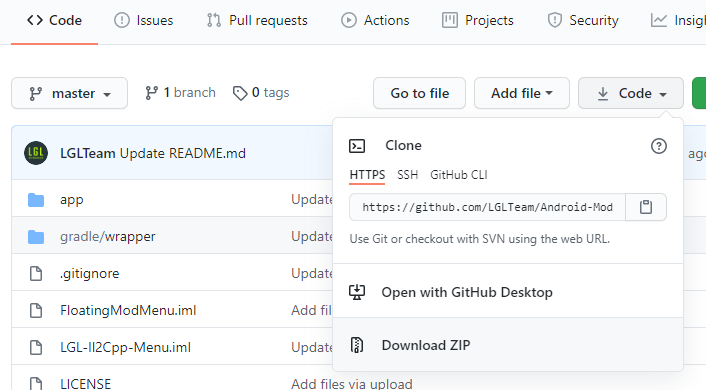
Task: Click the Actions play icon
Action: pos(348,20)
